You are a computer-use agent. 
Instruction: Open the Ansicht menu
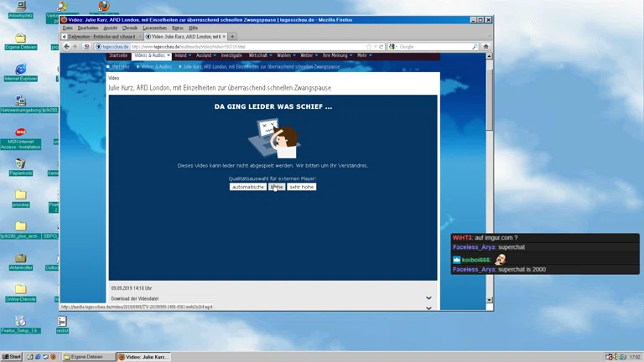coord(110,28)
